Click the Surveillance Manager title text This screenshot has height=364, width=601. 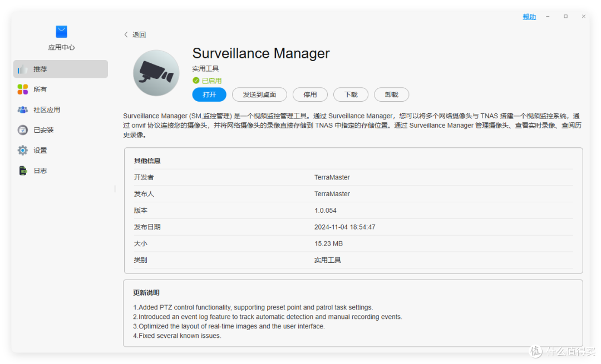click(261, 53)
